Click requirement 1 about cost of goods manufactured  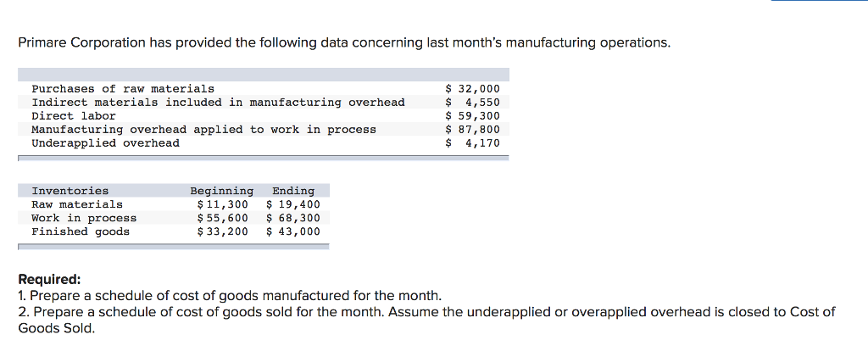click(x=230, y=295)
